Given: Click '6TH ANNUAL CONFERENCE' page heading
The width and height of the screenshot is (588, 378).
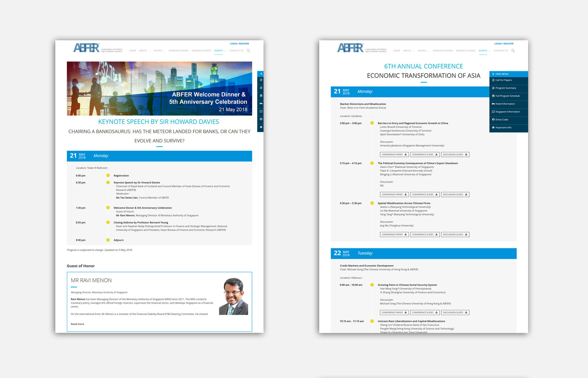Looking at the screenshot, I should coord(423,66).
